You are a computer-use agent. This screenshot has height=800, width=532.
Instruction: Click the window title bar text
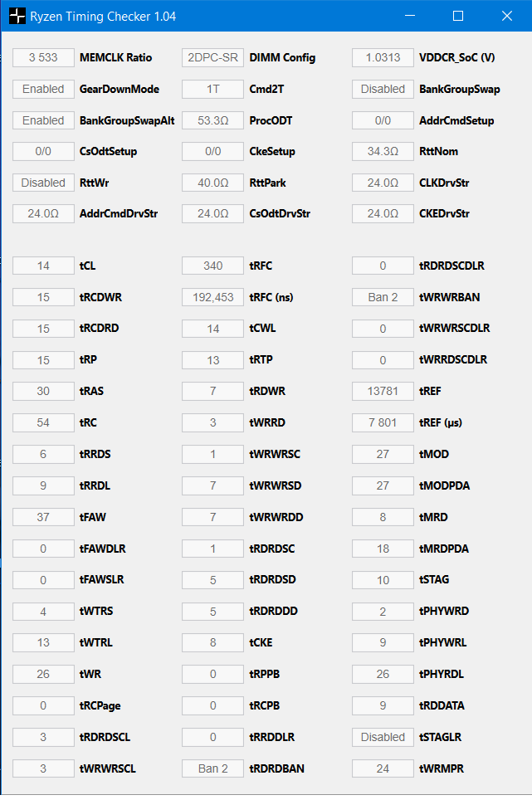click(x=103, y=17)
